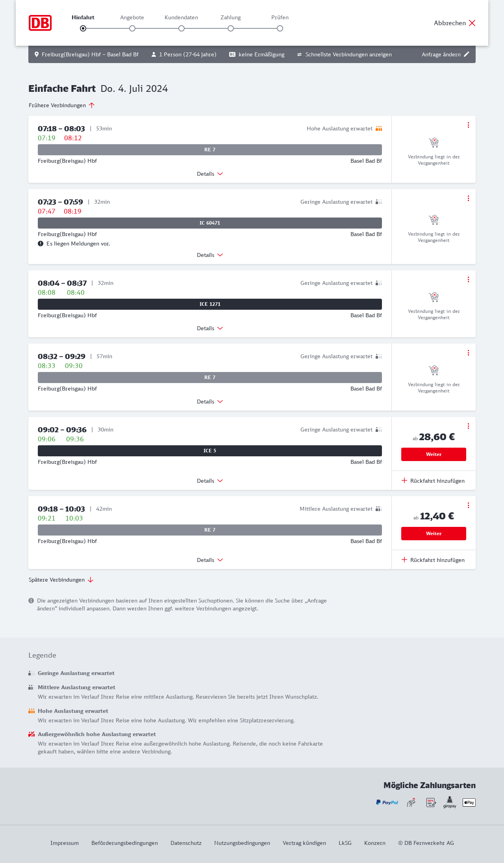Expand Details for the 09:18 RE 7 connection
The height and width of the screenshot is (863, 504).
pos(210,560)
